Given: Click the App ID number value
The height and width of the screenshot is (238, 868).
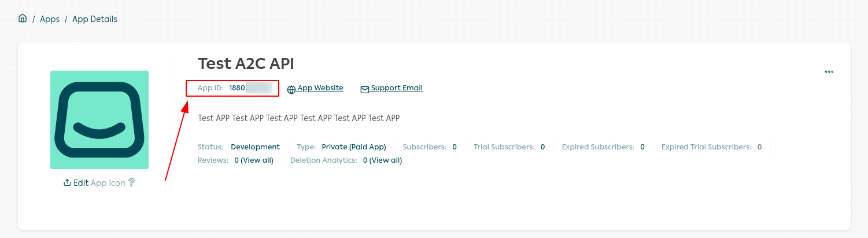Looking at the screenshot, I should pos(250,88).
